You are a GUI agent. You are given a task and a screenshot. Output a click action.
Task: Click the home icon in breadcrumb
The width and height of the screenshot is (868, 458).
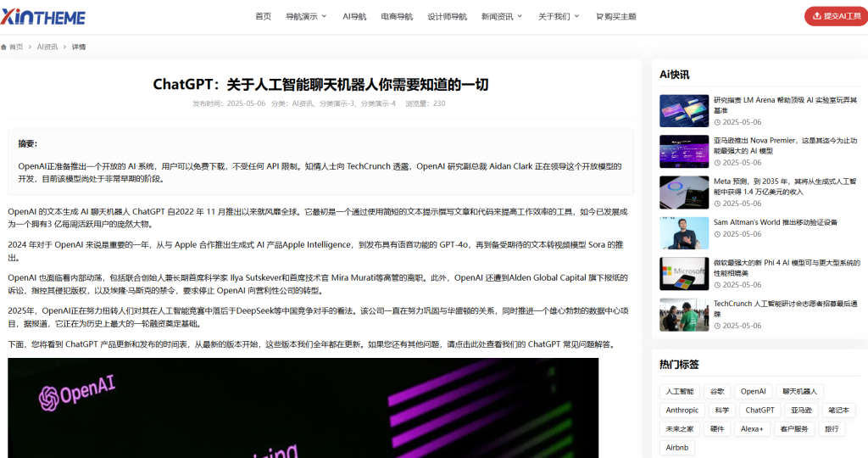click(x=4, y=47)
